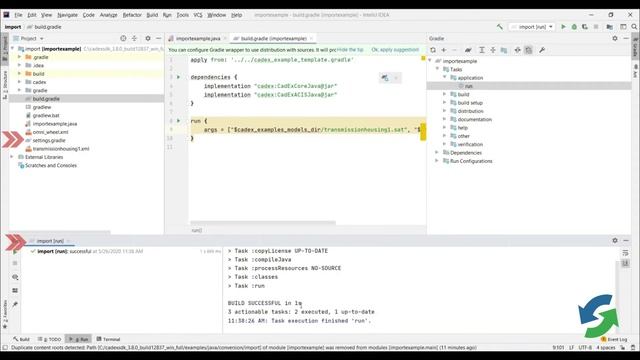Viewport: 640px width, 360px height.
Task: Switch to importexample.java editor tab
Action: (198, 38)
